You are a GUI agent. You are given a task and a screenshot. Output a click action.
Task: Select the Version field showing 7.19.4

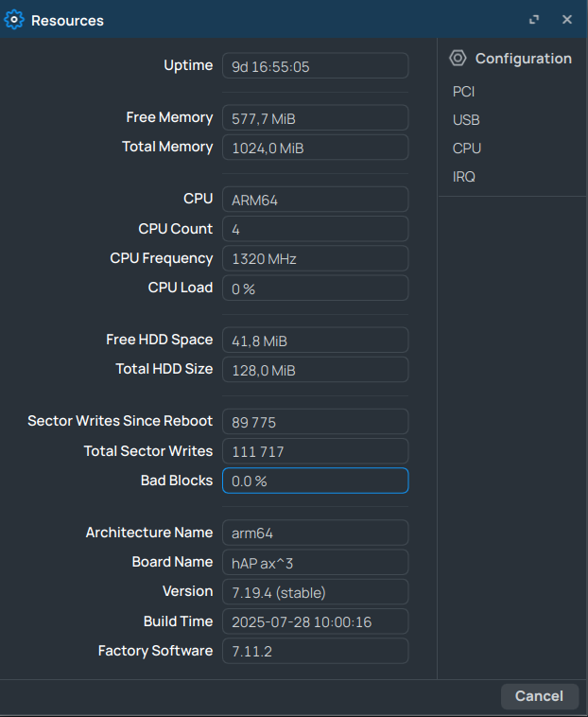[x=315, y=592]
